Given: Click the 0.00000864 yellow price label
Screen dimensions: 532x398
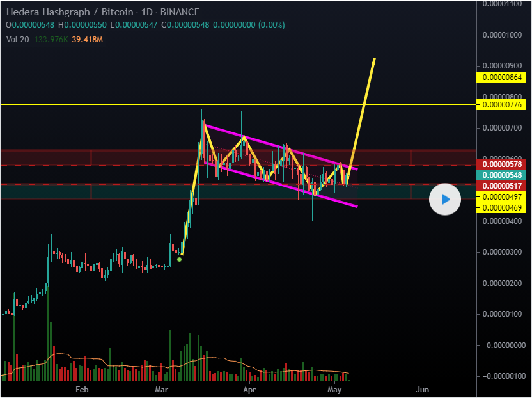Looking at the screenshot, I should [x=503, y=77].
